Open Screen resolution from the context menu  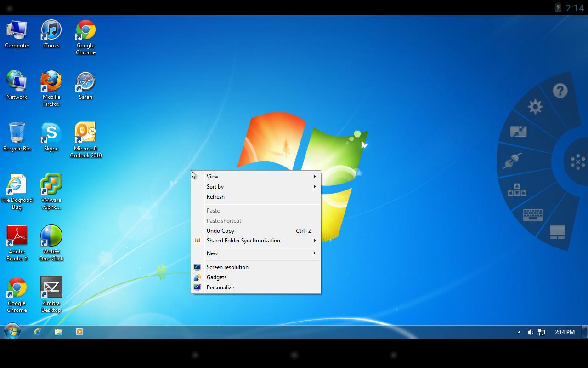256,267
